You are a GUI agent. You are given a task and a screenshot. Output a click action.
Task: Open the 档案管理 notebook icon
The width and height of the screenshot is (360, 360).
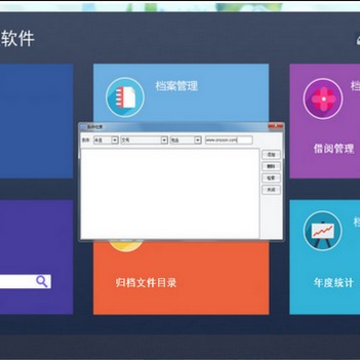click(x=125, y=97)
